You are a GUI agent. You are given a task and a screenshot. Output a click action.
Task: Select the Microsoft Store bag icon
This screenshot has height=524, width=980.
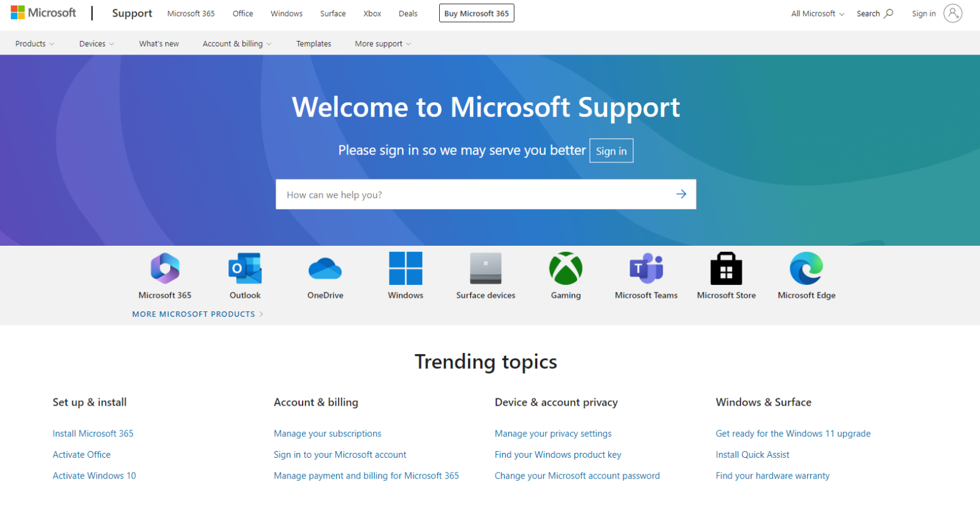[726, 268]
